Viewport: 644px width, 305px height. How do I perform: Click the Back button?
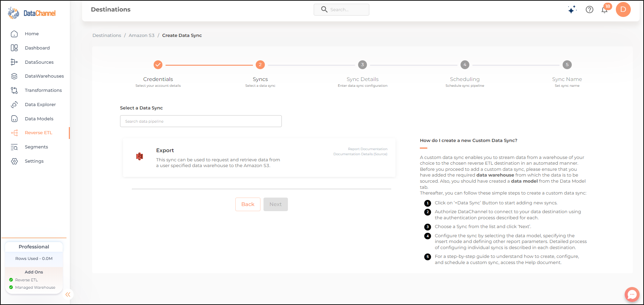coord(248,204)
